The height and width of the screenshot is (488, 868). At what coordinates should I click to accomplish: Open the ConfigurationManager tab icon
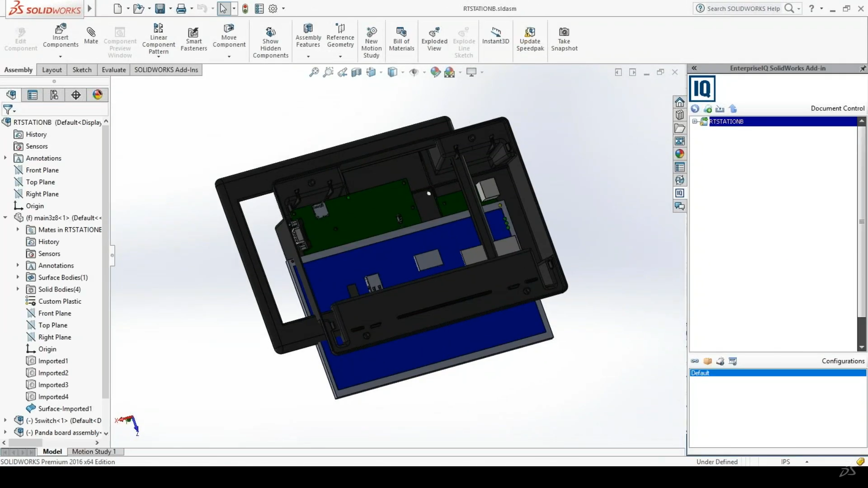pos(54,95)
